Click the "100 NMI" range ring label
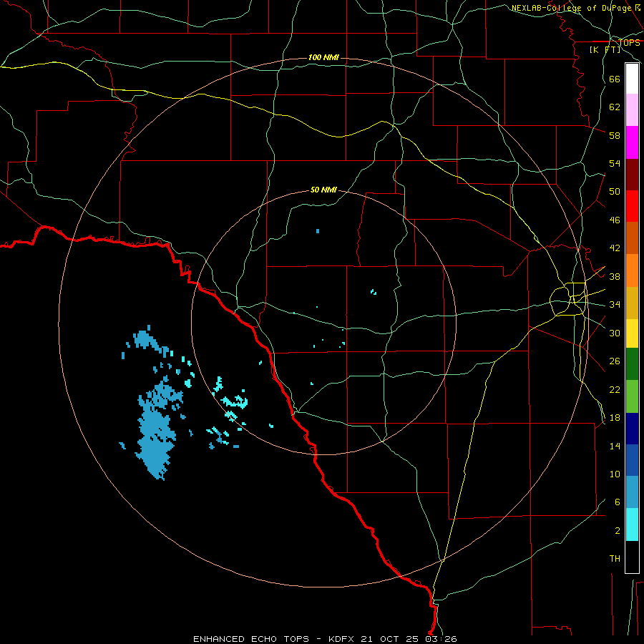 [x=323, y=57]
